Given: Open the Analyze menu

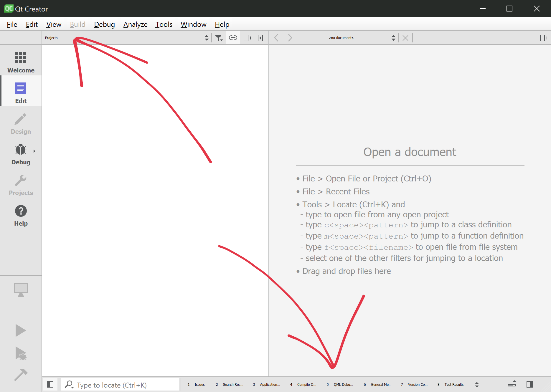Looking at the screenshot, I should click(135, 24).
